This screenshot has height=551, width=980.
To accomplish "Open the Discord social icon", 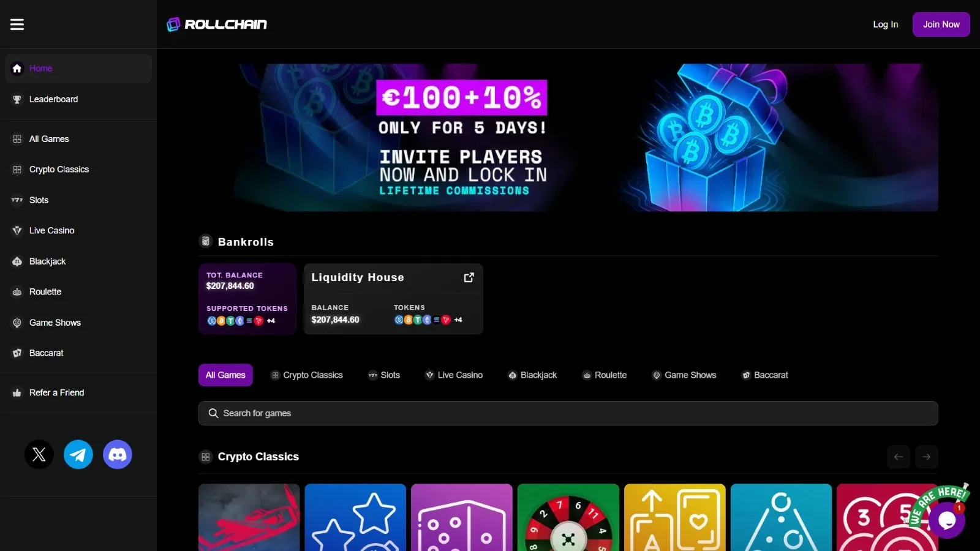I will pyautogui.click(x=118, y=455).
